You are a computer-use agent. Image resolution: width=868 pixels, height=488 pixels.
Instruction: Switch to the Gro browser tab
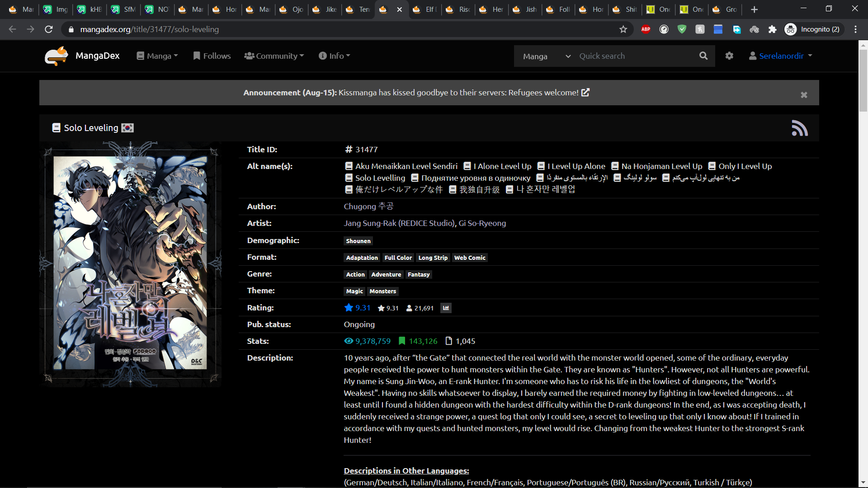click(726, 9)
